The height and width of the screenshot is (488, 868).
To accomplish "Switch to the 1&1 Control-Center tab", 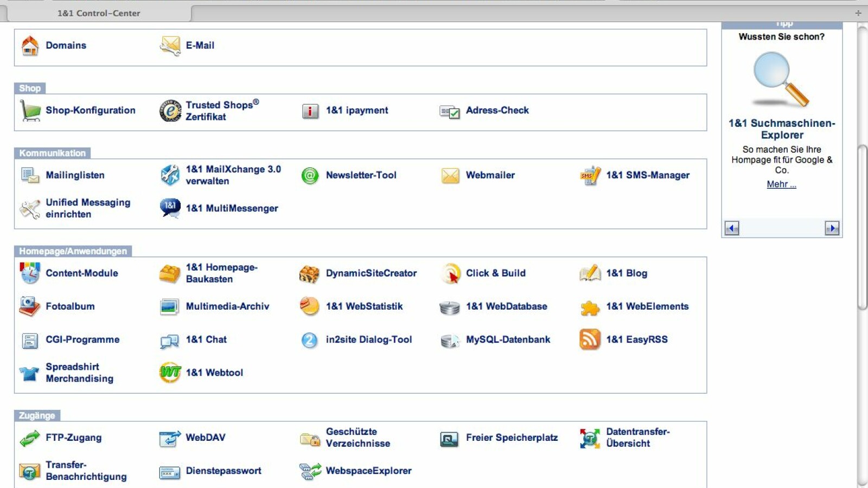I will coord(99,13).
